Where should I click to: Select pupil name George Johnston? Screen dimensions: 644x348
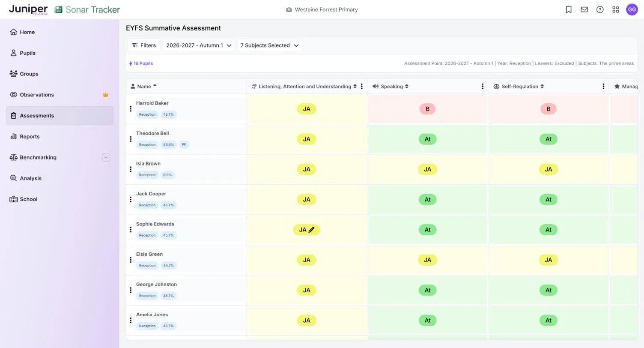156,284
